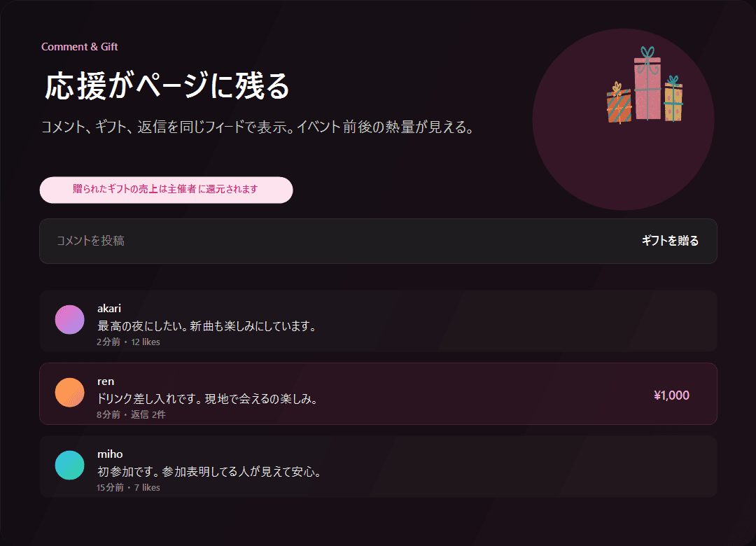Click the 贈られたギフトの売上は主催者に還元されます pill
Viewport: 756px width, 546px height.
[x=167, y=190]
